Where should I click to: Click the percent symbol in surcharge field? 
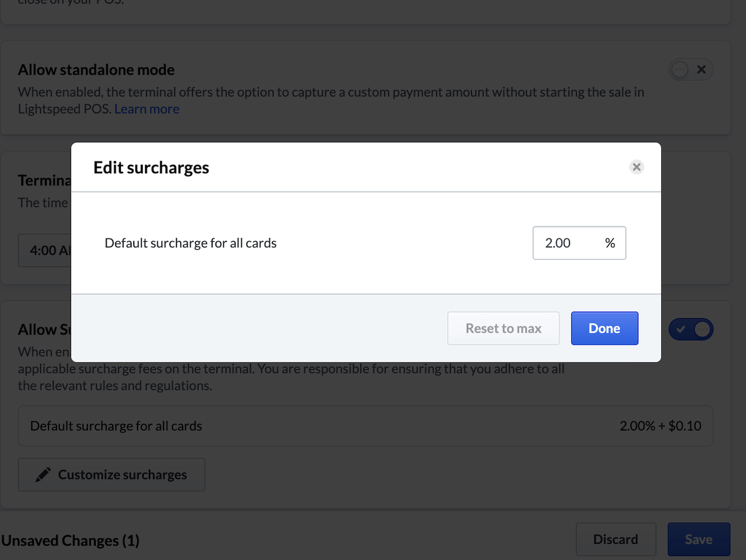pos(610,243)
